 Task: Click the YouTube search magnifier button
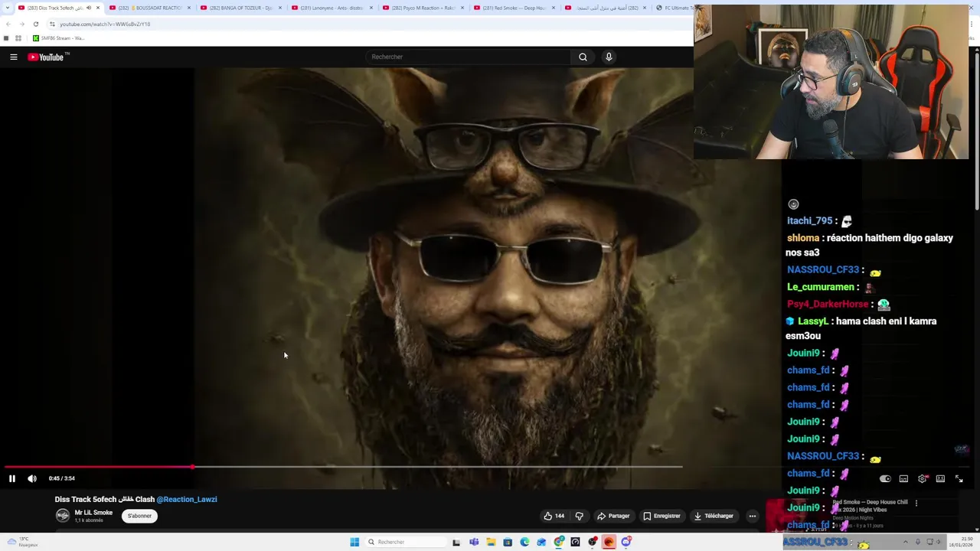[583, 57]
